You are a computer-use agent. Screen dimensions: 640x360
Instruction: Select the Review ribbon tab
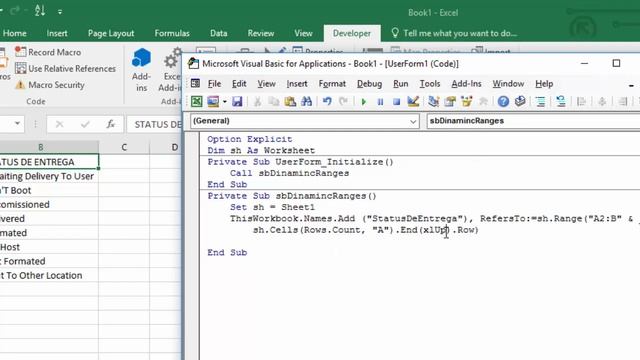[x=261, y=33]
